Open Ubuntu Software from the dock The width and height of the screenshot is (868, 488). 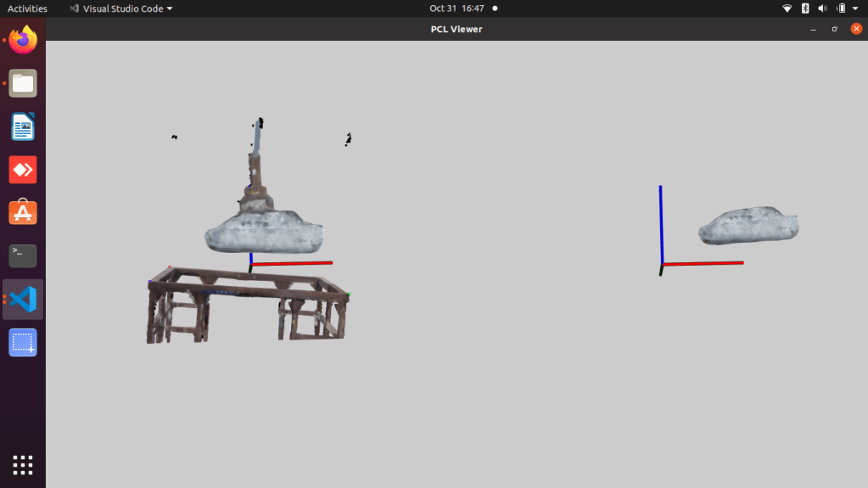tap(23, 212)
